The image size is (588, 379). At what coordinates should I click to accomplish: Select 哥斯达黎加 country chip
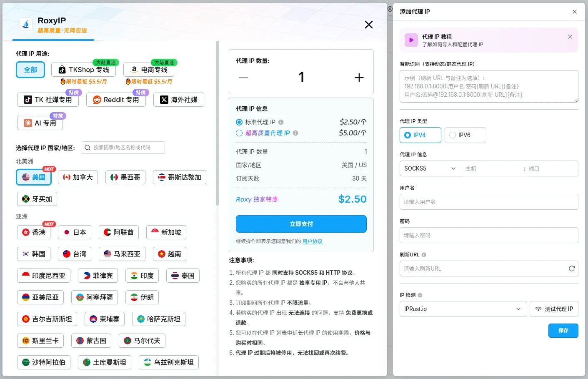click(x=180, y=177)
